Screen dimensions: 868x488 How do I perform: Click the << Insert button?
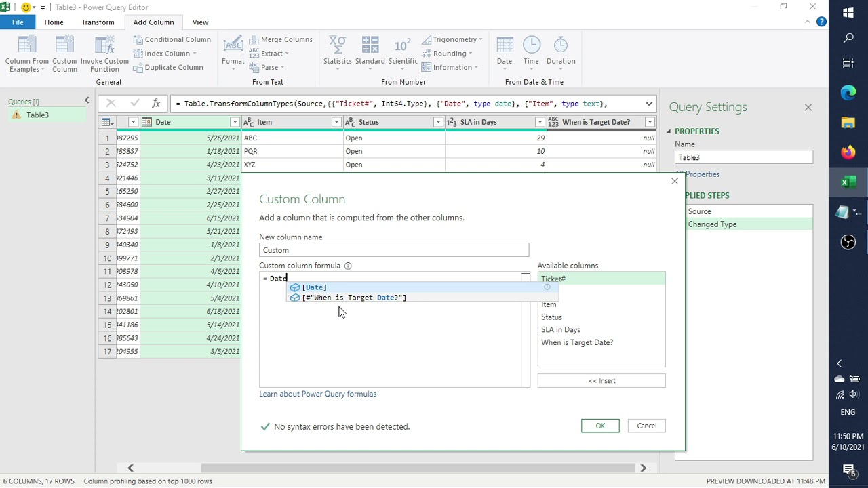tap(601, 381)
